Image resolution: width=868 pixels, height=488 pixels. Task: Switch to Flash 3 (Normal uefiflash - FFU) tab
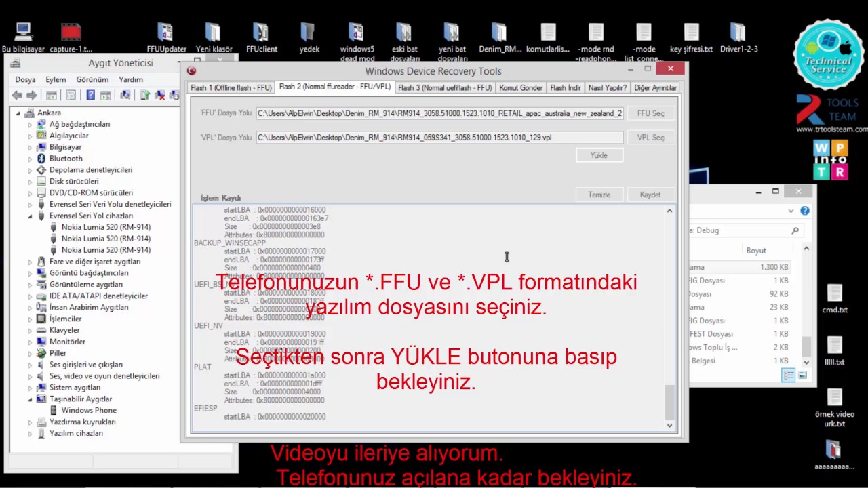pos(445,88)
